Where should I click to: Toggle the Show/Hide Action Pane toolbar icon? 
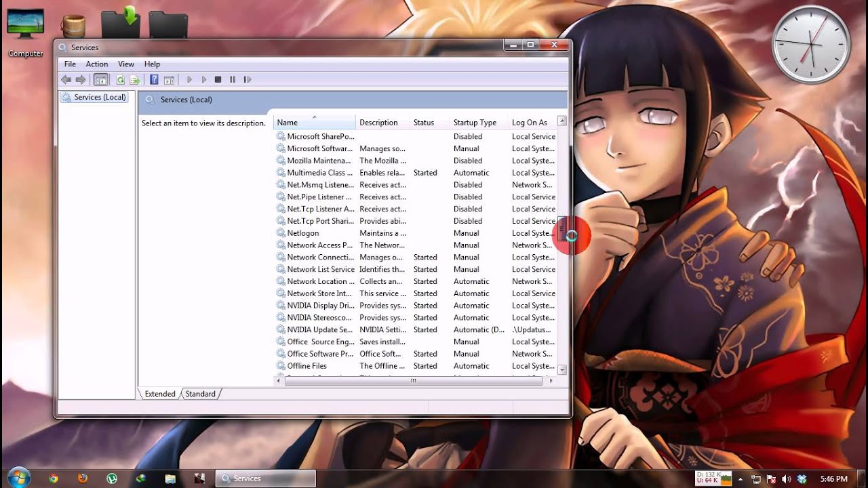[x=170, y=79]
